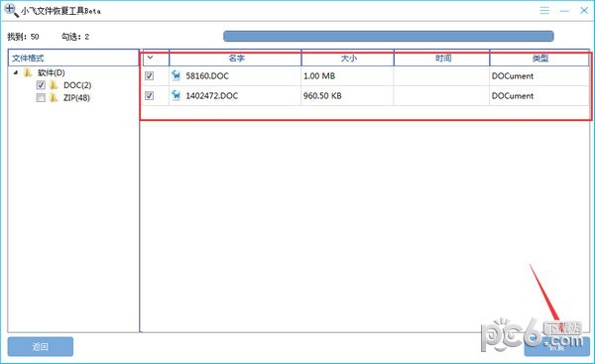Click the 勾选: 2 counter
Screen dimensions: 595x364
tap(75, 37)
